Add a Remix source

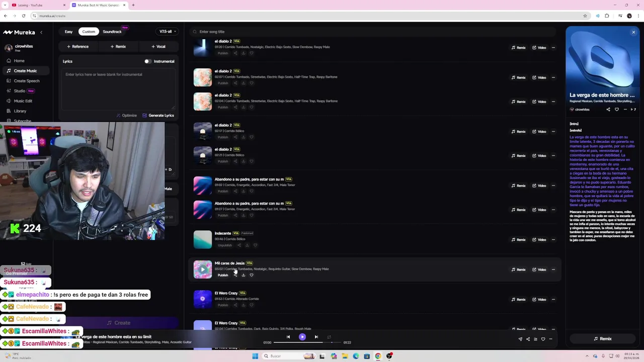pos(118,46)
